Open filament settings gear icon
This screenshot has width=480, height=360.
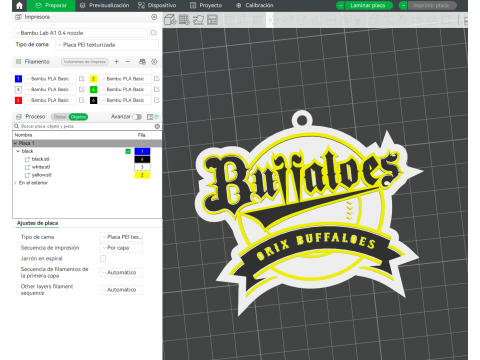pos(154,62)
